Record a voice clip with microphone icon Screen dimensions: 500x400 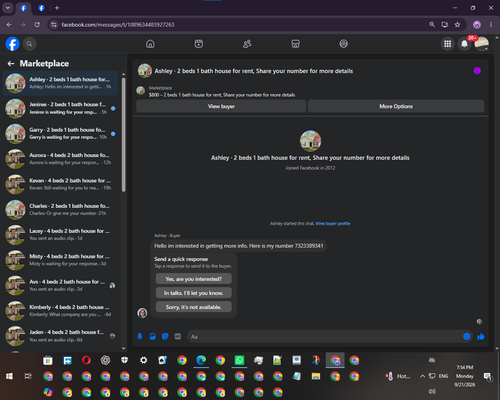[x=140, y=336]
